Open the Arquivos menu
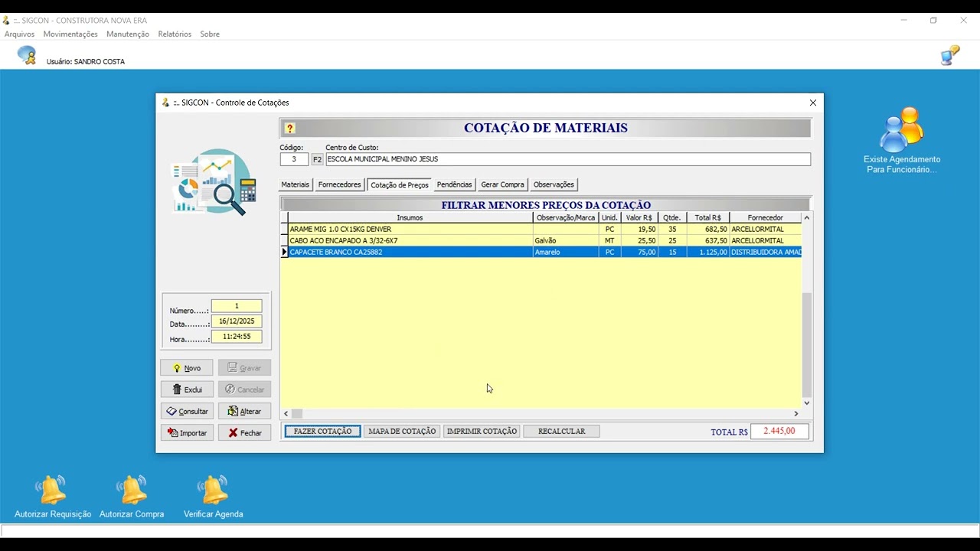Viewport: 980px width, 551px height. (x=19, y=34)
